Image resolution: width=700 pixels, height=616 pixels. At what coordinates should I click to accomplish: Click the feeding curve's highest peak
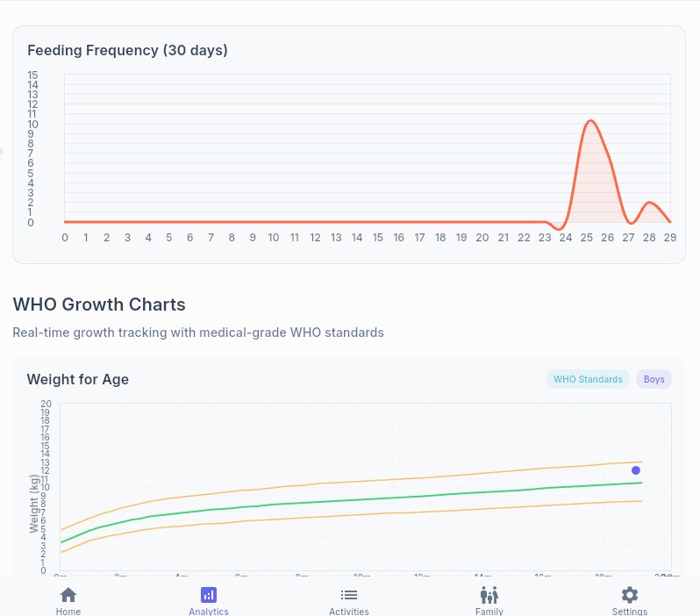pyautogui.click(x=590, y=121)
